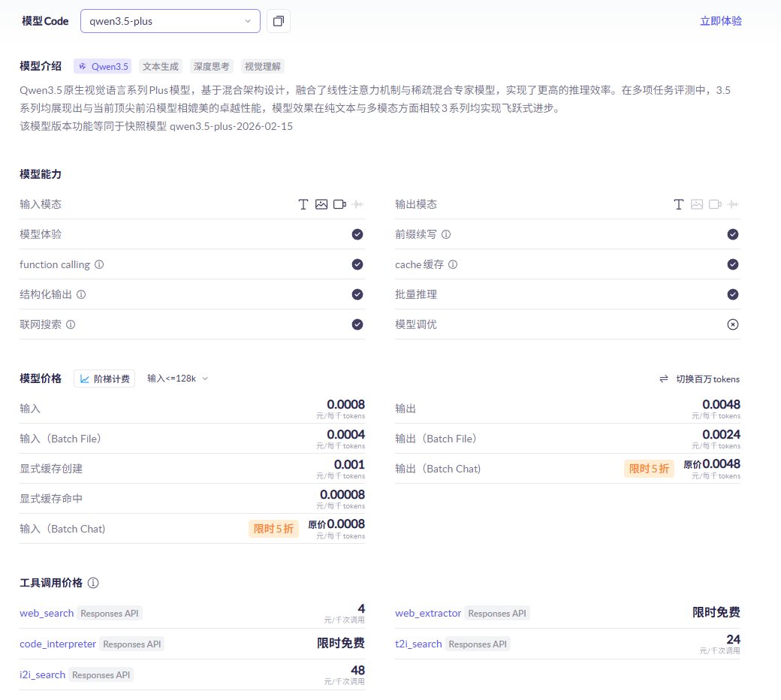Click the image input modality icon
781x700 pixels.
click(x=321, y=204)
